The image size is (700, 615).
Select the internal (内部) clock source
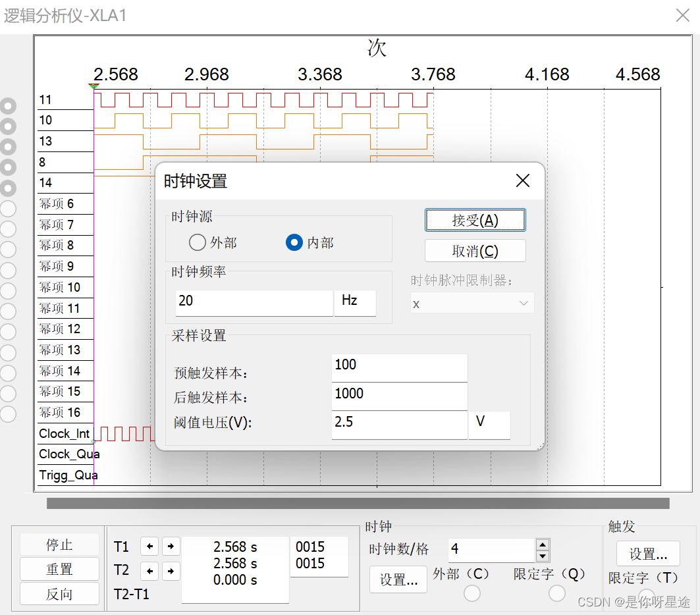294,242
